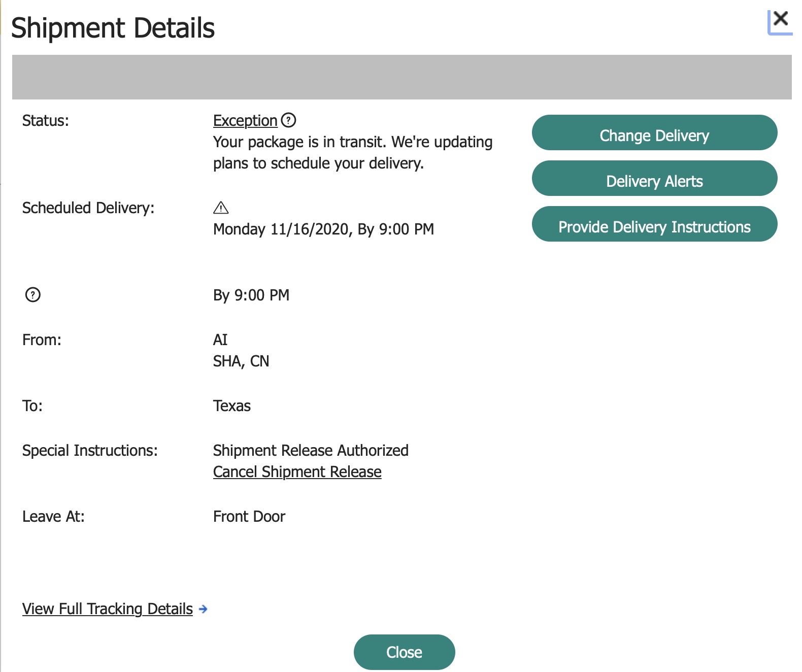Click the SHA, CN origin address
802x672 pixels.
tap(241, 361)
